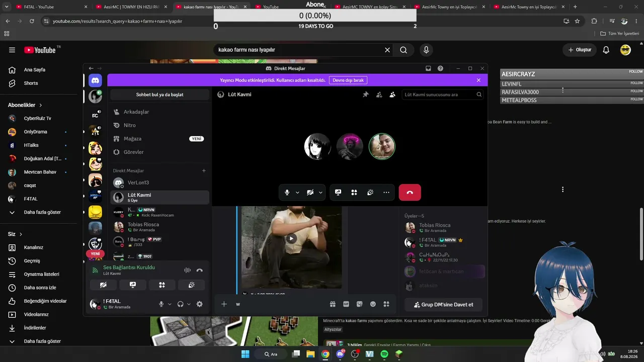Viewport: 644px width, 362px height.
Task: Click screen share button in voice panel
Action: (x=133, y=285)
